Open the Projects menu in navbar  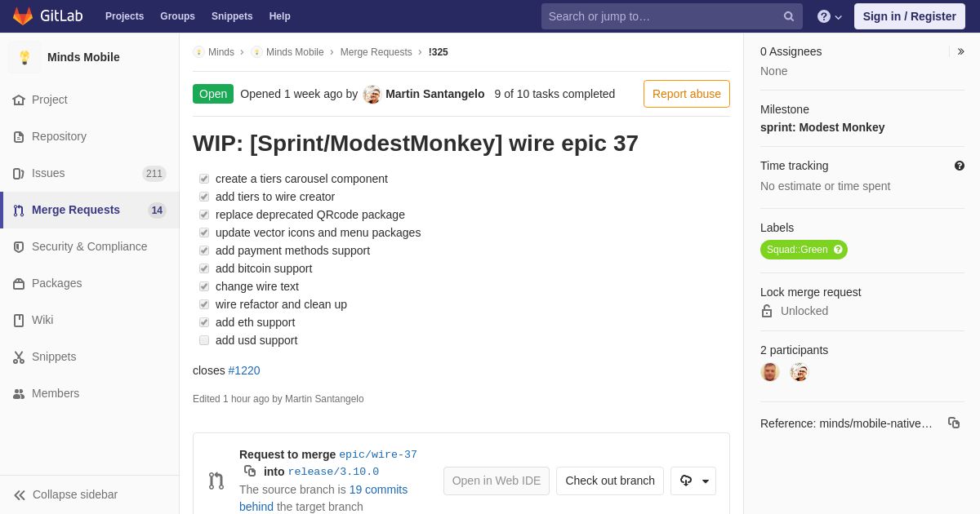point(124,16)
